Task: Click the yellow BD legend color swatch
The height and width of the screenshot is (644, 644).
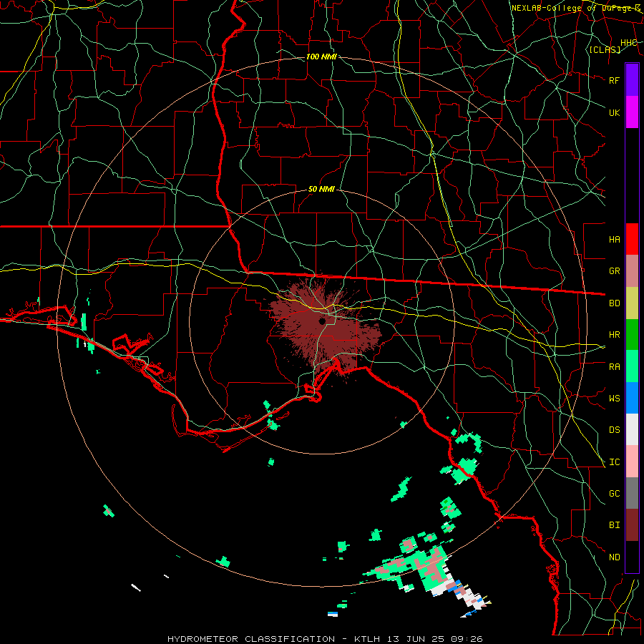Action: (x=632, y=303)
